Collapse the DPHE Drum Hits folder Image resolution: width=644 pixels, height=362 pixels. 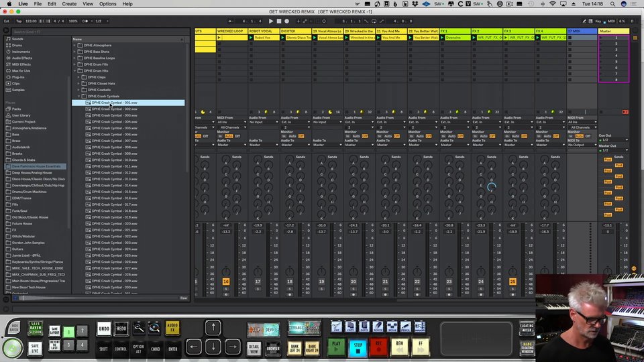[74, 70]
